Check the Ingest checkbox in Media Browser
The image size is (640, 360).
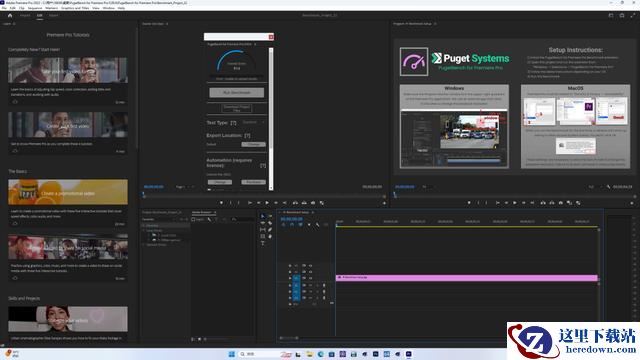[x=193, y=220]
